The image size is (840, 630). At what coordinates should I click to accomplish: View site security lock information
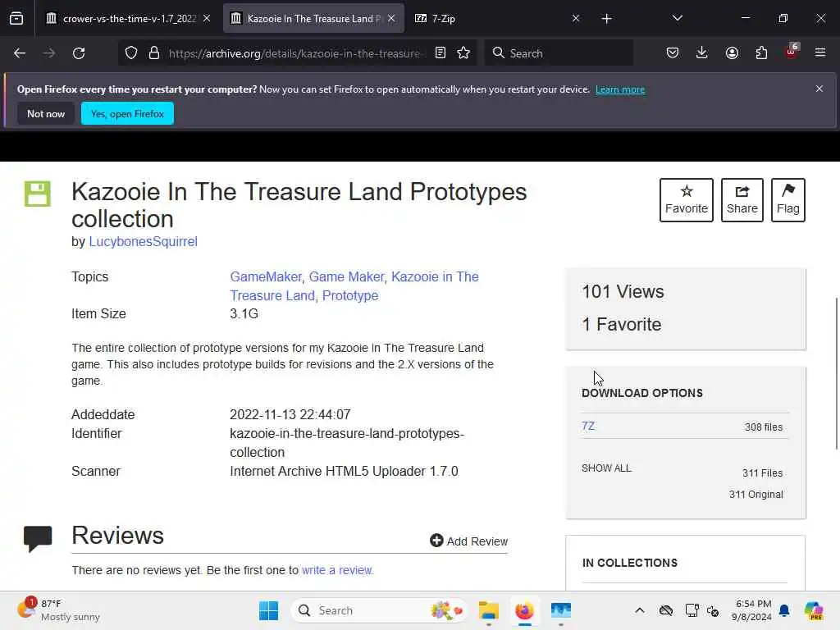click(x=154, y=53)
